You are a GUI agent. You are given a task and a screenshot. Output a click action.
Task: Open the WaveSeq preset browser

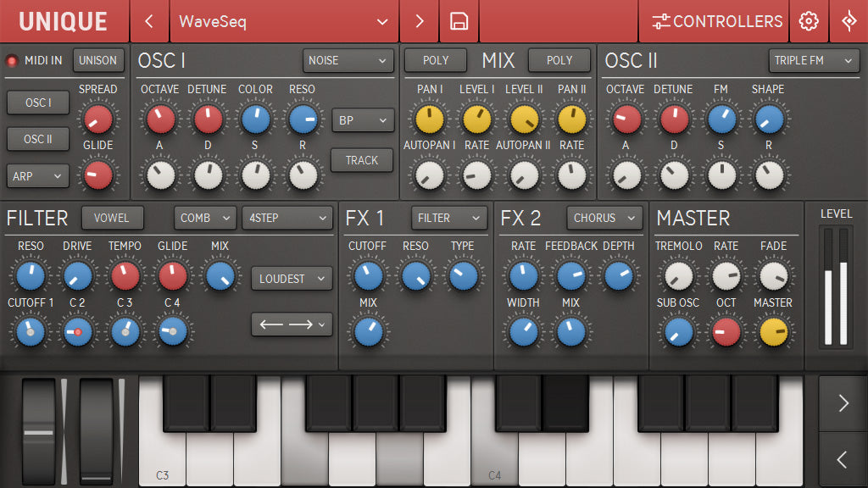click(284, 21)
